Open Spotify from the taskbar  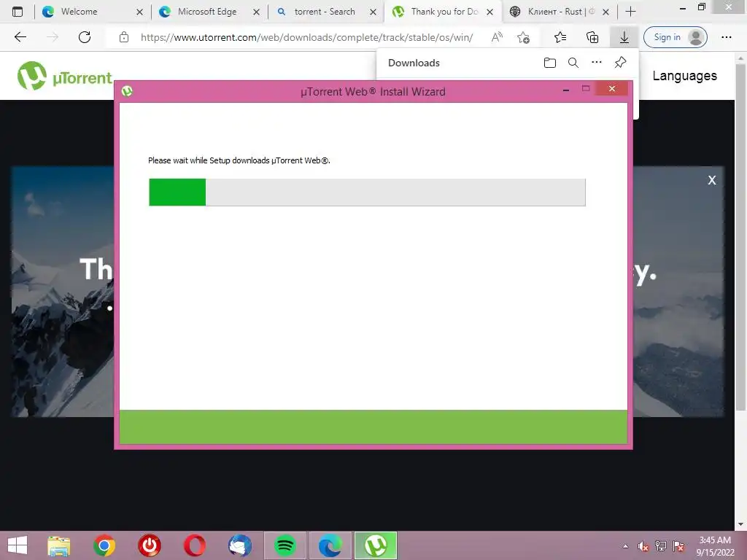[x=285, y=545]
